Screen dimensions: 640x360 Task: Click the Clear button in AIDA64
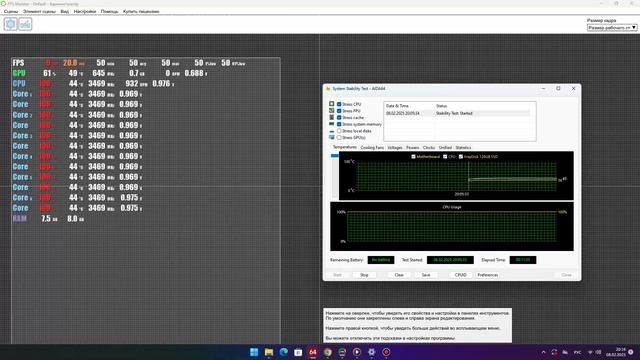(x=399, y=275)
